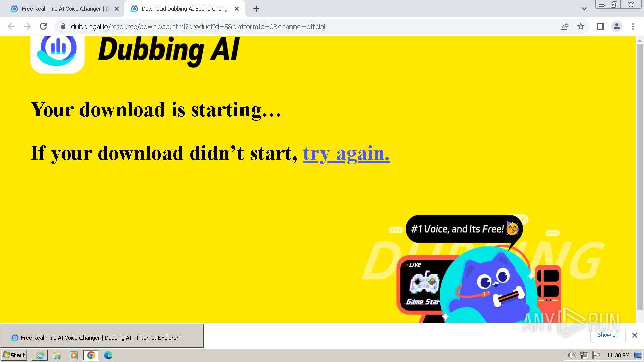
Task: Open Chrome three-dot menu
Action: coord(633,26)
